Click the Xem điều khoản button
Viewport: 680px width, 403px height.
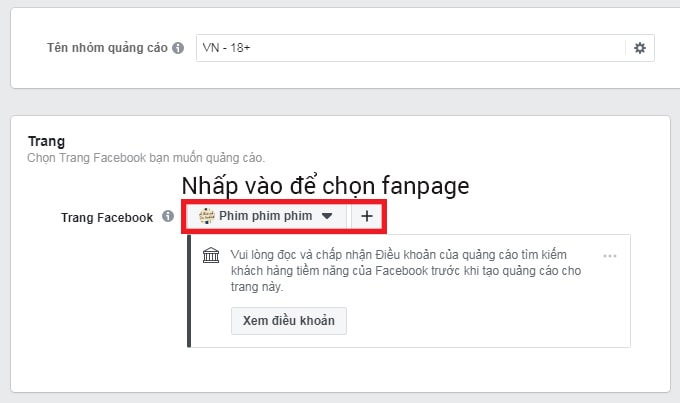(289, 321)
